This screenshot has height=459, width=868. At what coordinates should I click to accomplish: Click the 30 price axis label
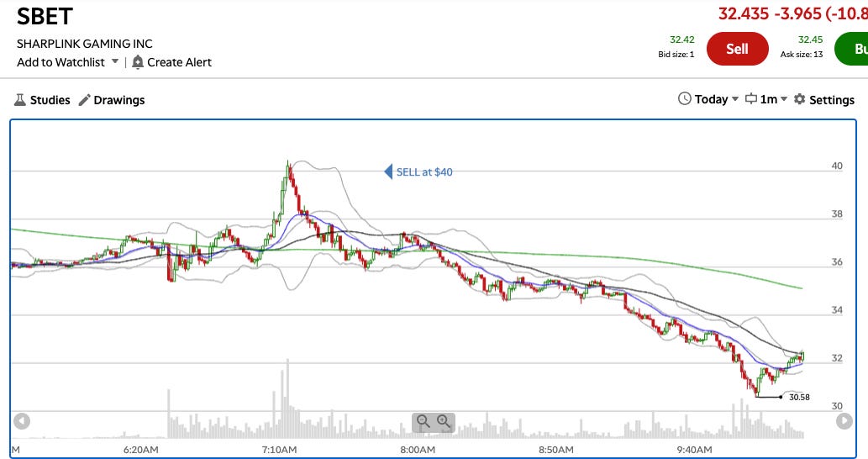(x=837, y=406)
